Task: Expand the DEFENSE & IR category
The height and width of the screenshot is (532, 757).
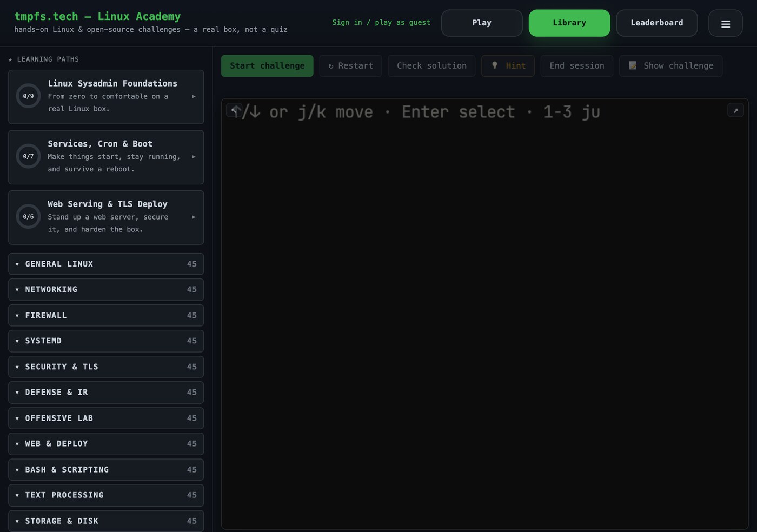Action: point(106,393)
